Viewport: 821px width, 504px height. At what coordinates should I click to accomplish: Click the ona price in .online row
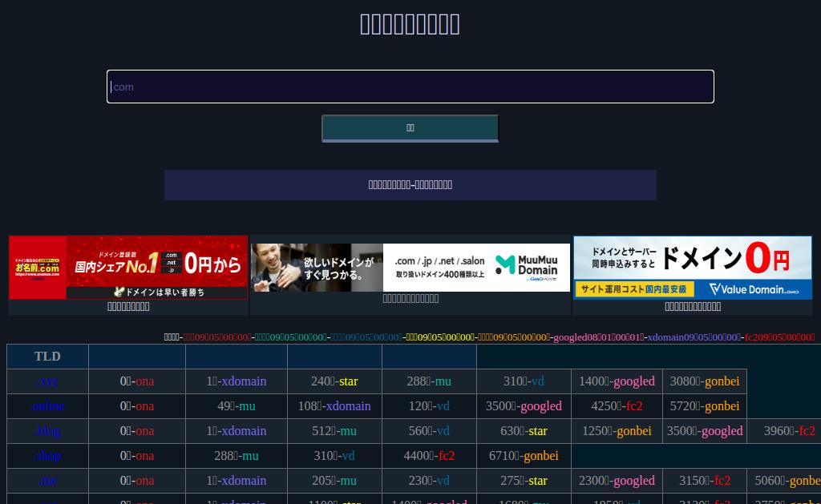pos(137,406)
